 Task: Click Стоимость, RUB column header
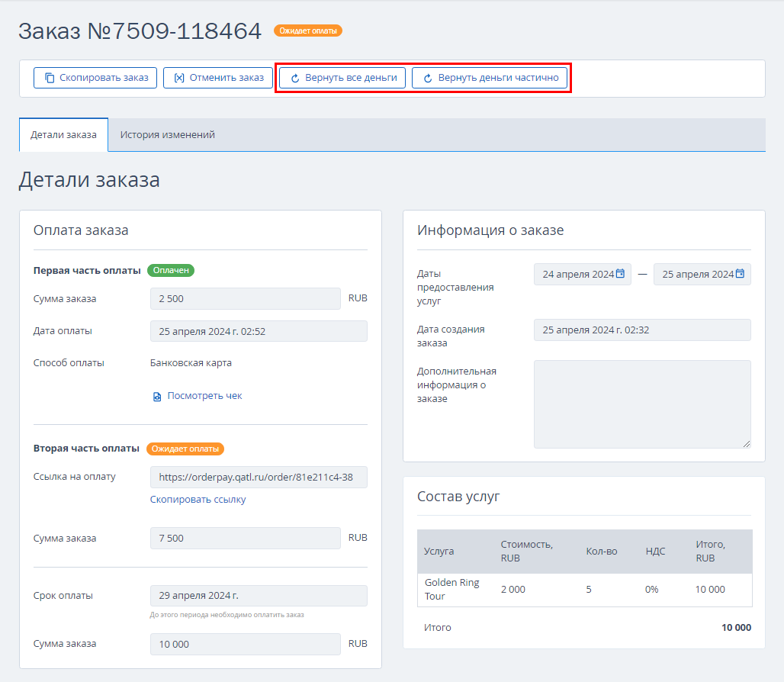(526, 551)
